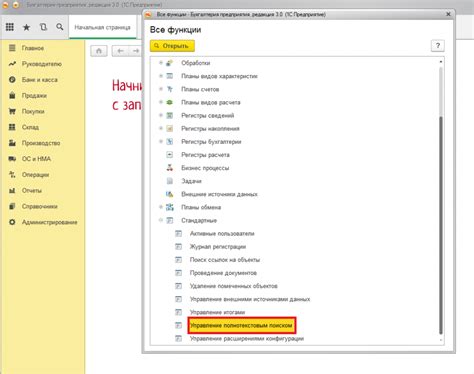The height and width of the screenshot is (374, 474).
Task: Click the Search magnifier icon in toolbar
Action: tap(60, 27)
